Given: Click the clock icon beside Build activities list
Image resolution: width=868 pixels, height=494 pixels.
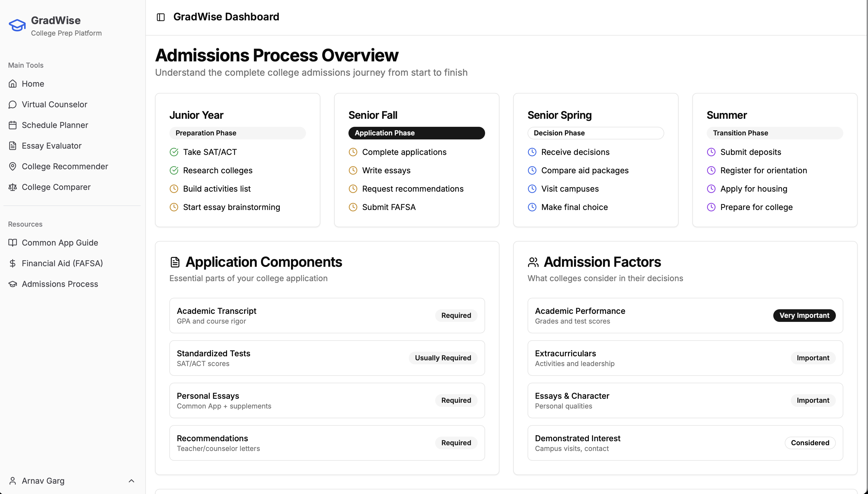Looking at the screenshot, I should [x=174, y=189].
